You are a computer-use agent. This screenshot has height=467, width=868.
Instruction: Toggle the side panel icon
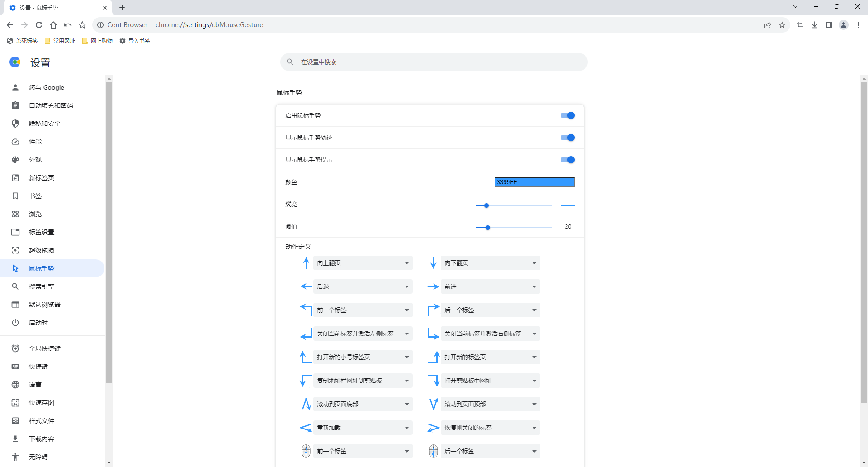point(829,25)
